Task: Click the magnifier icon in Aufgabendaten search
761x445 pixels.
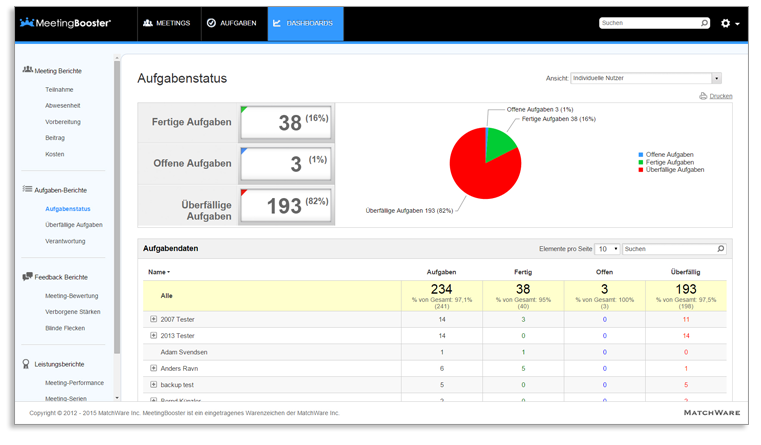Action: click(x=721, y=249)
